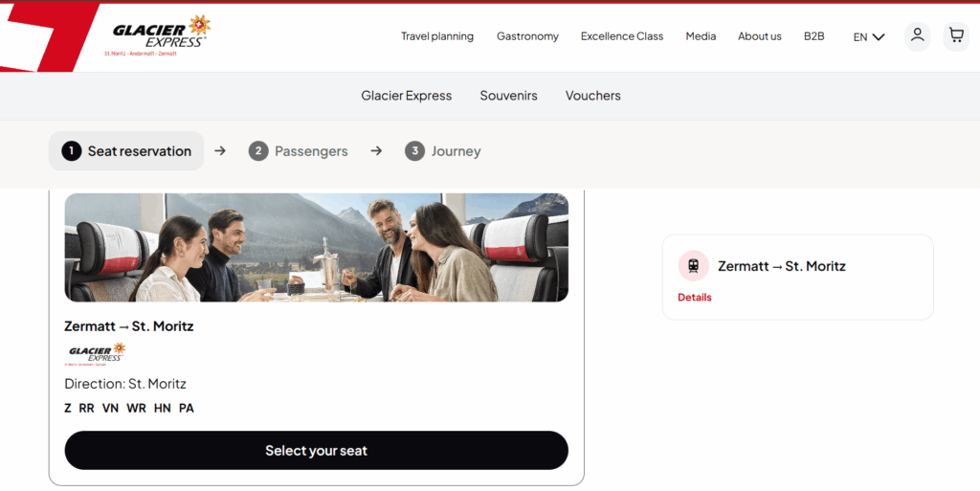
Task: Click the step 2 number circle
Action: tap(258, 151)
